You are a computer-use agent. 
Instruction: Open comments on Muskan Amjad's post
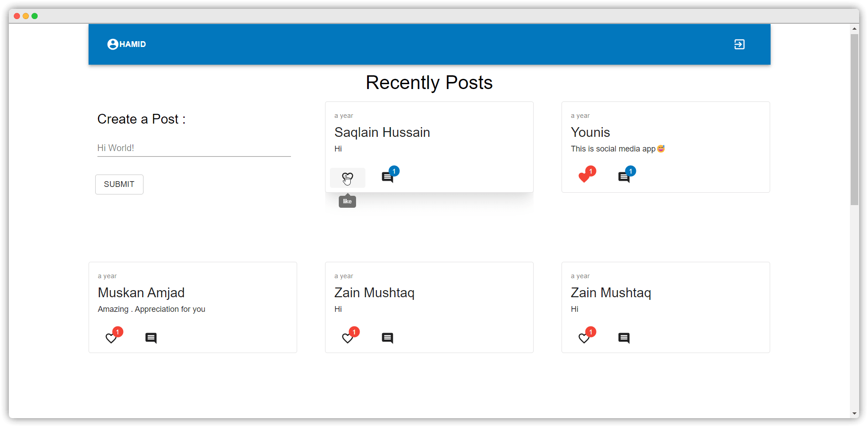click(151, 338)
